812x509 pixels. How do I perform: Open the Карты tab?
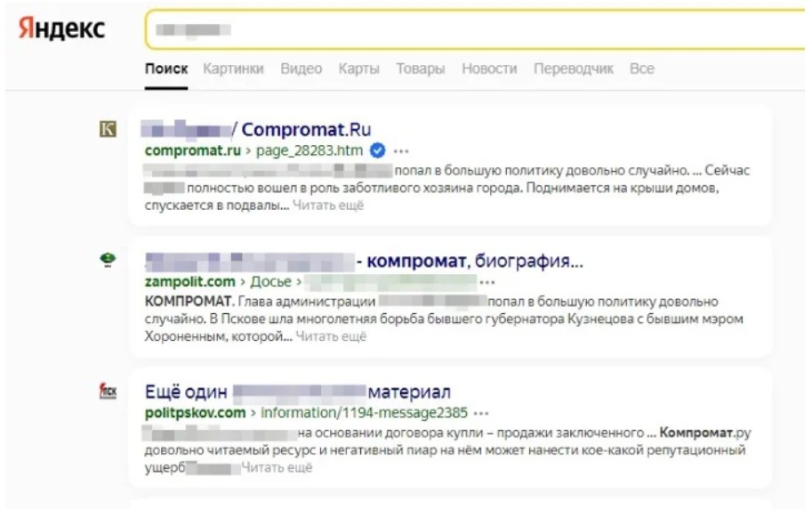359,69
